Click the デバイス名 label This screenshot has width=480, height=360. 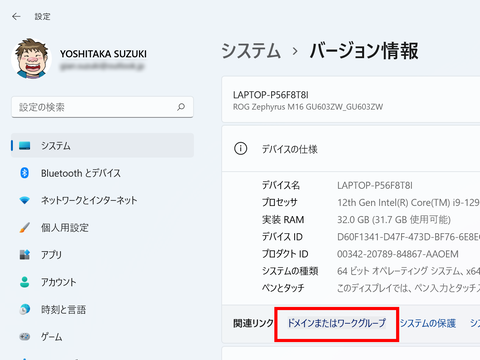(x=281, y=185)
